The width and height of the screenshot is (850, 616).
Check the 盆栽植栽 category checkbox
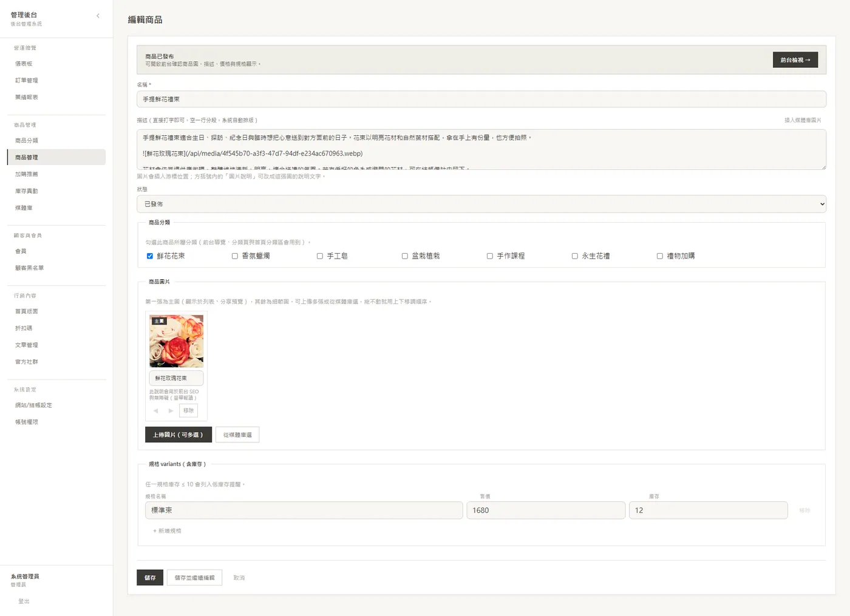tap(405, 256)
